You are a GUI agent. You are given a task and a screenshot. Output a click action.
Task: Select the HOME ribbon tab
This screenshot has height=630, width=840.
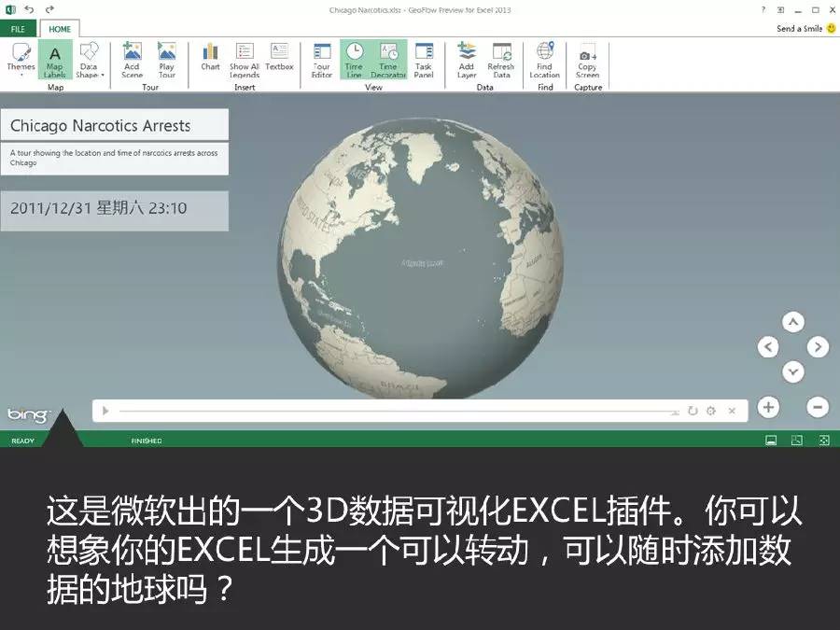(60, 29)
